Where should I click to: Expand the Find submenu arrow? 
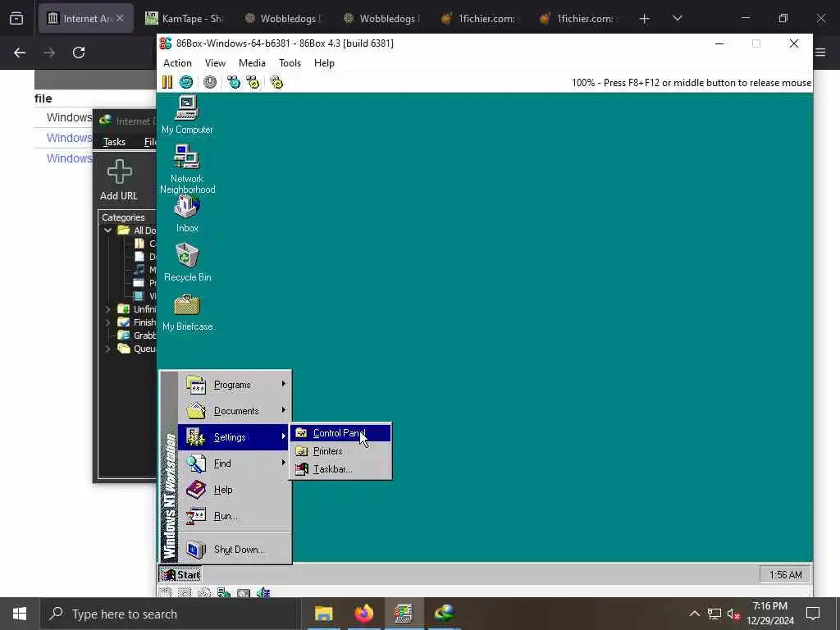pyautogui.click(x=283, y=463)
